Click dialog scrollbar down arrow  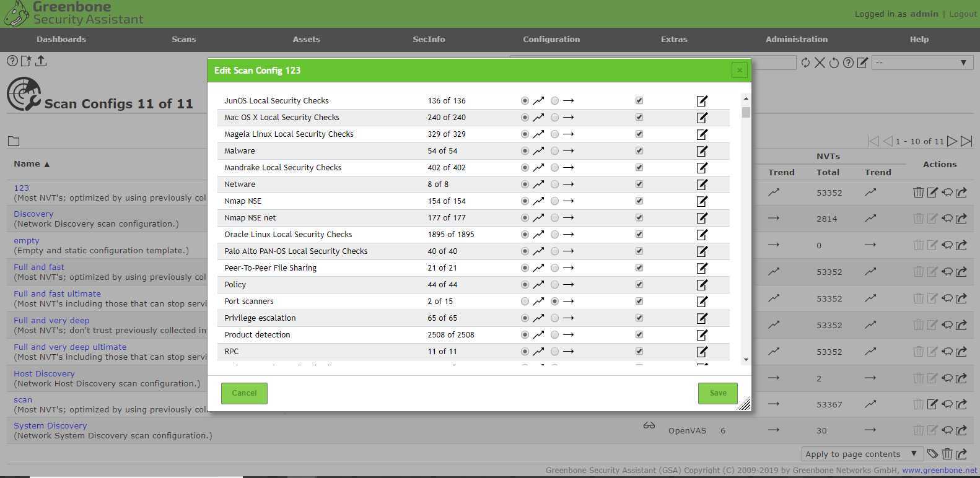(746, 360)
